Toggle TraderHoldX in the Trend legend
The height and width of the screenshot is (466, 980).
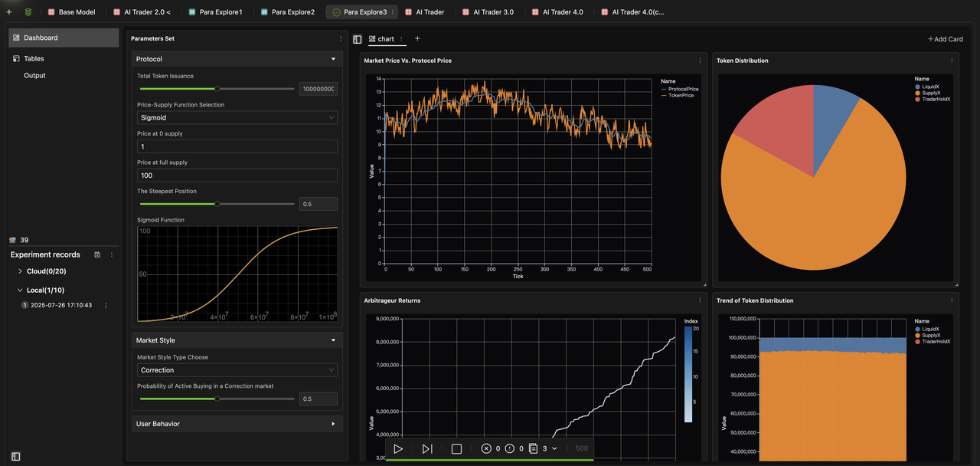[x=936, y=341]
